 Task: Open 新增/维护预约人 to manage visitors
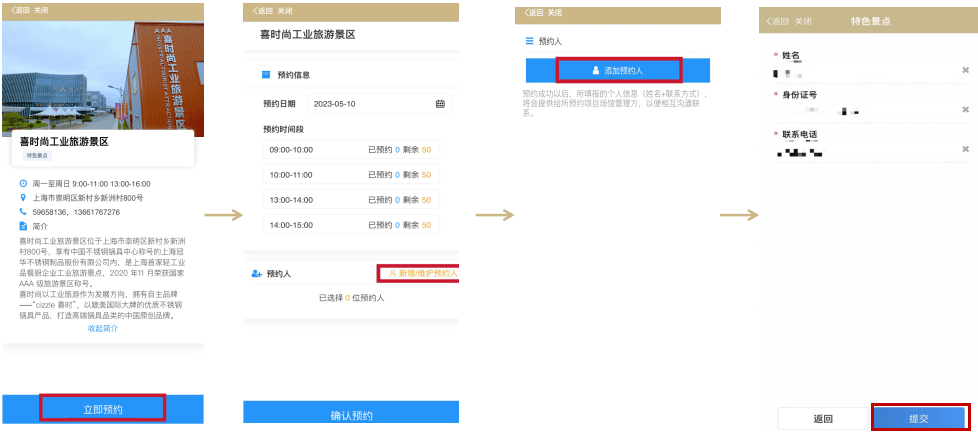[x=418, y=273]
